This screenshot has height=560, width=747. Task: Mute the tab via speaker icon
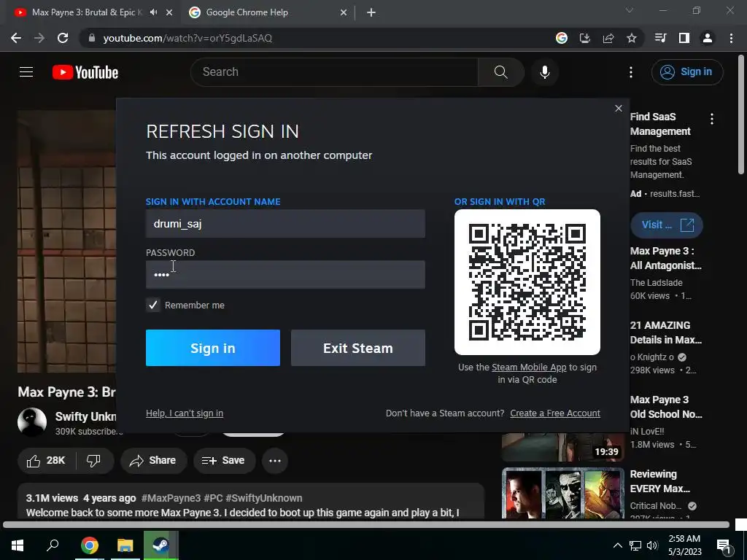tap(153, 12)
